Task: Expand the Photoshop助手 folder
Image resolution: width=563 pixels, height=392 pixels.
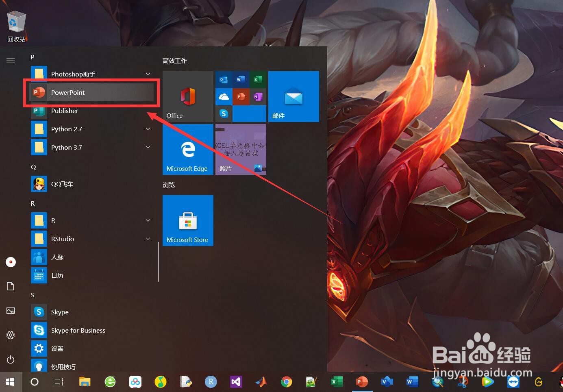Action: (x=148, y=74)
